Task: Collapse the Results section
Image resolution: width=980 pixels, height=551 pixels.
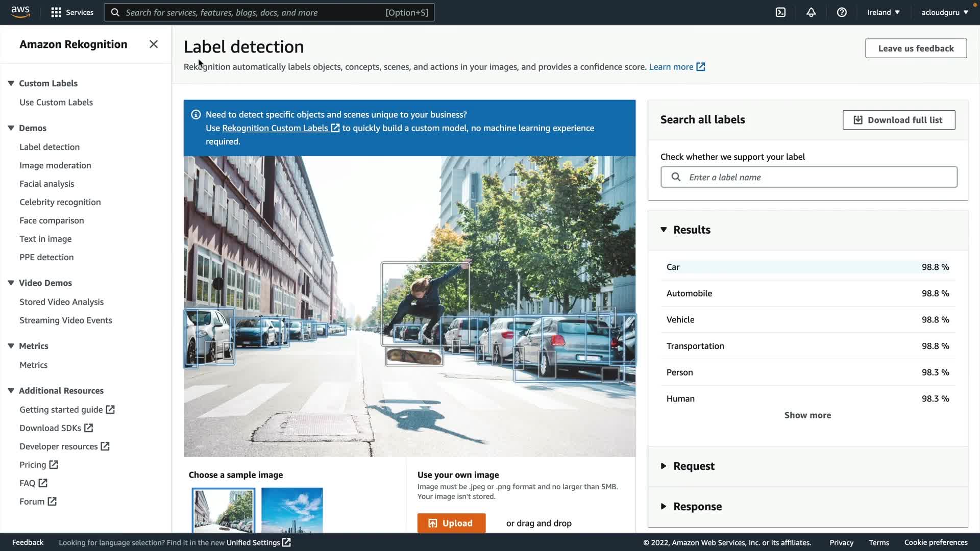Action: pos(664,230)
